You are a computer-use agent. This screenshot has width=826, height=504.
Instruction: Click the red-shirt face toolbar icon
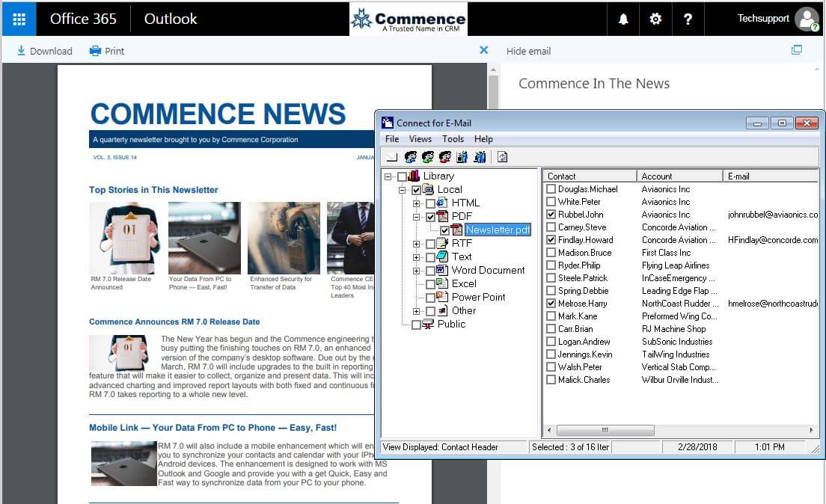pyautogui.click(x=445, y=157)
